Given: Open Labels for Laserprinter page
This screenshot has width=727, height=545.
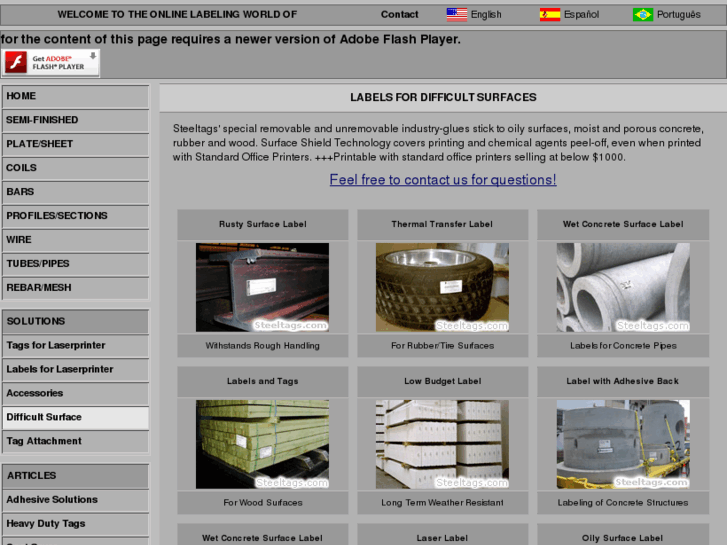Looking at the screenshot, I should point(76,370).
